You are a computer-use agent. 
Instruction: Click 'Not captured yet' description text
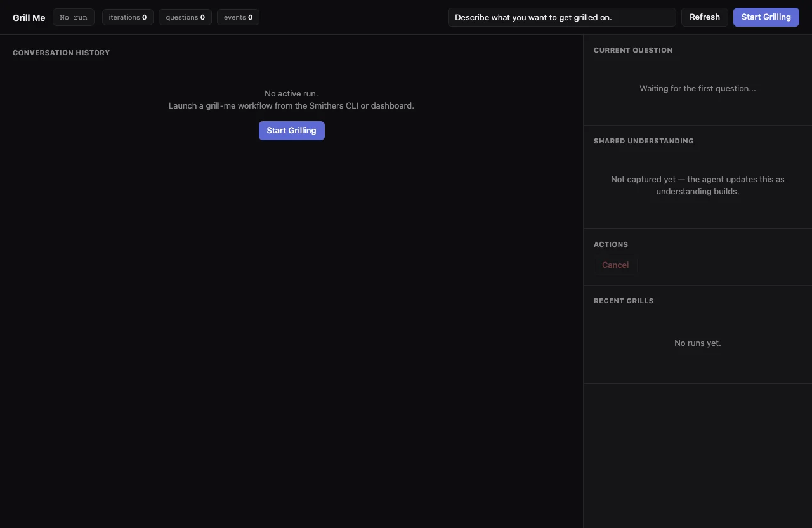(x=698, y=185)
